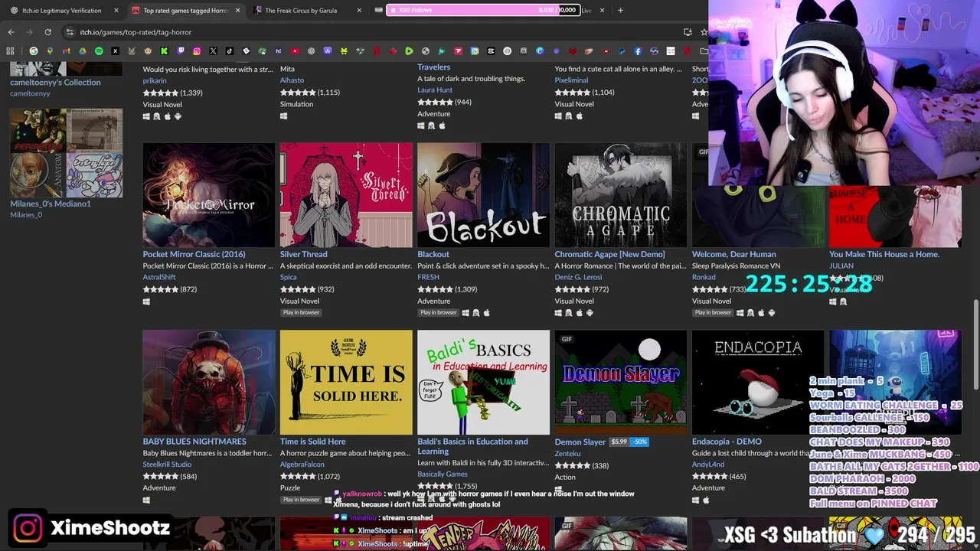Click the install app icon in address bar
Image resolution: width=980 pixels, height=551 pixels.
coord(688,32)
